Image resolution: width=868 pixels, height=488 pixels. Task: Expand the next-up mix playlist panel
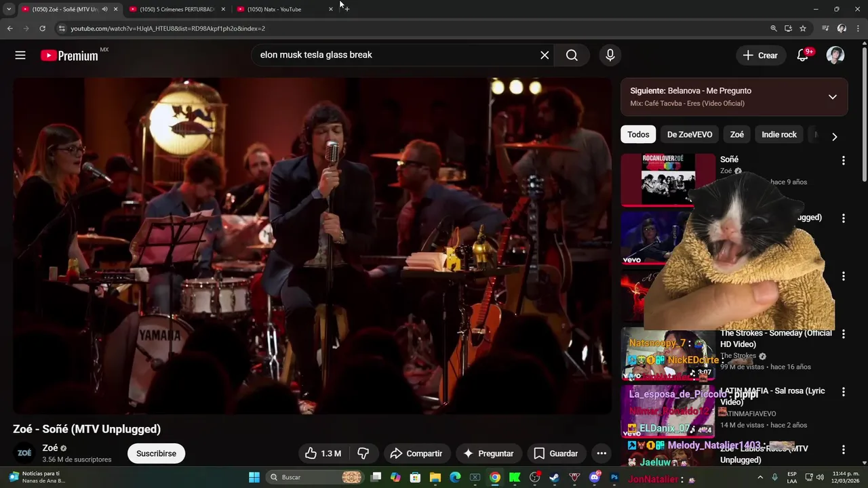(x=833, y=97)
